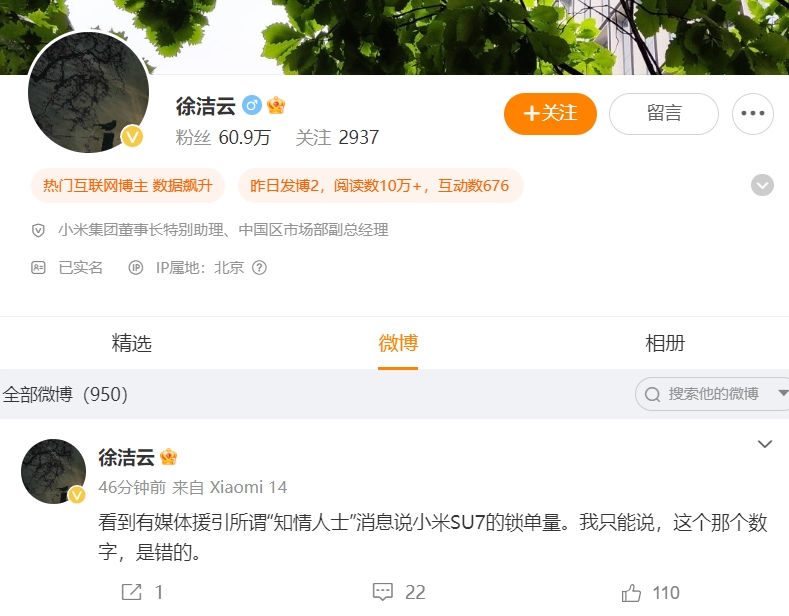Click the magnifier icon in weibo search box
The image size is (789, 616).
coord(652,394)
